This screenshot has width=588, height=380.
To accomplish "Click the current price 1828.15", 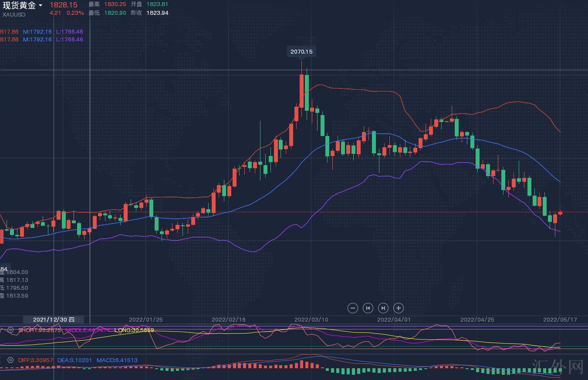I will [63, 5].
